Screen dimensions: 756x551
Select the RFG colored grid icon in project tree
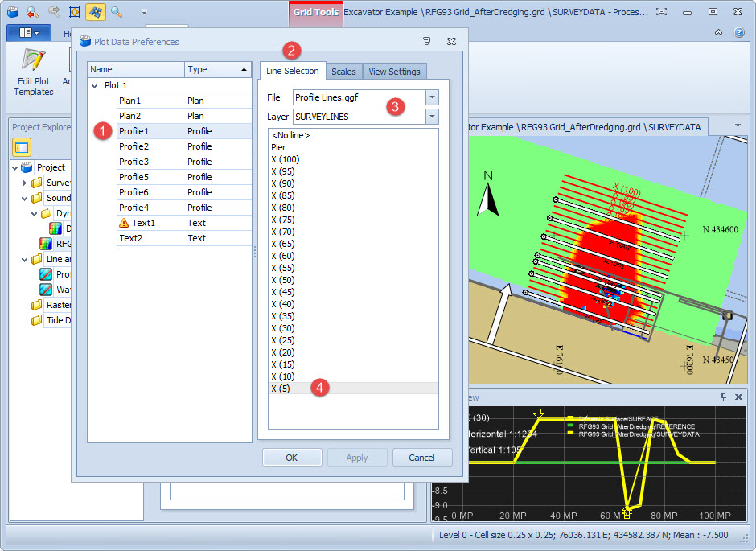47,244
